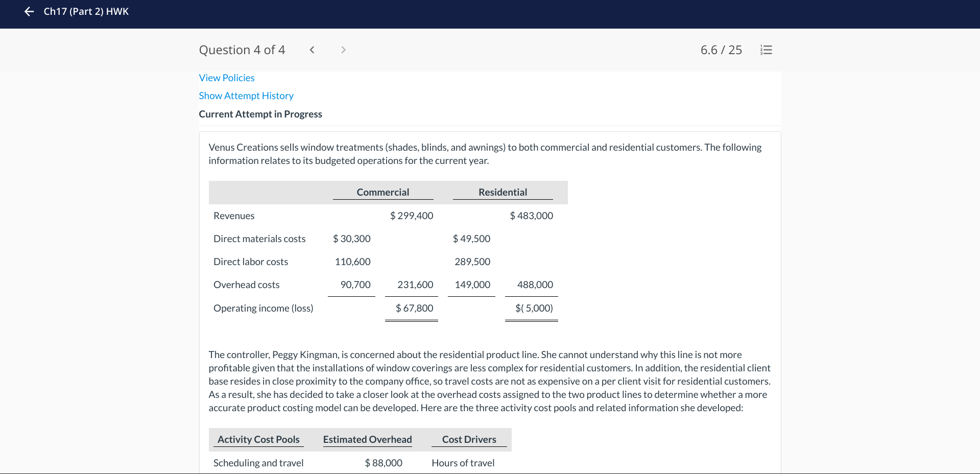
Task: Select the 149,000 overhead value
Action: coord(472,285)
